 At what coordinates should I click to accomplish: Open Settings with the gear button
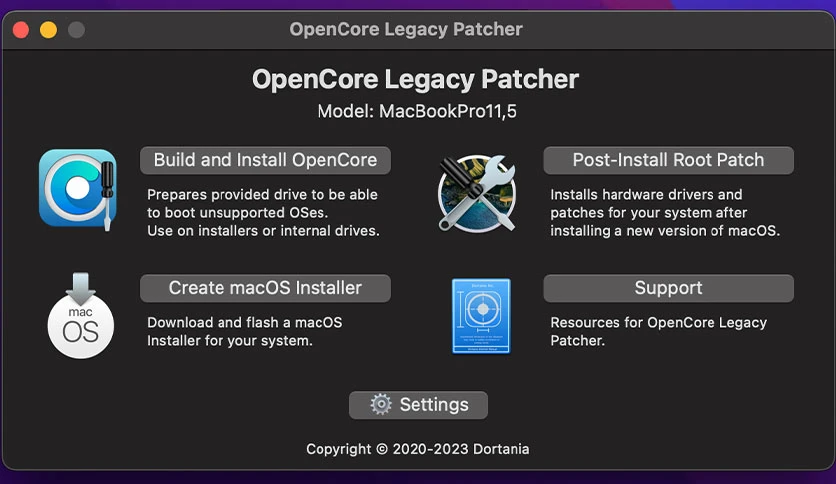tap(418, 405)
